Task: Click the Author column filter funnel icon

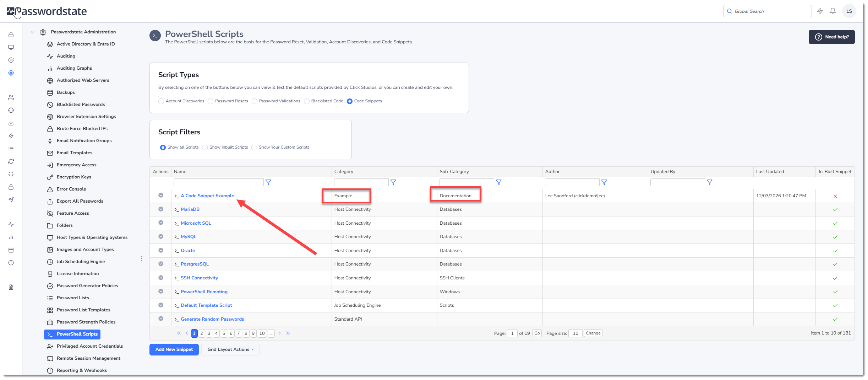Action: [604, 182]
